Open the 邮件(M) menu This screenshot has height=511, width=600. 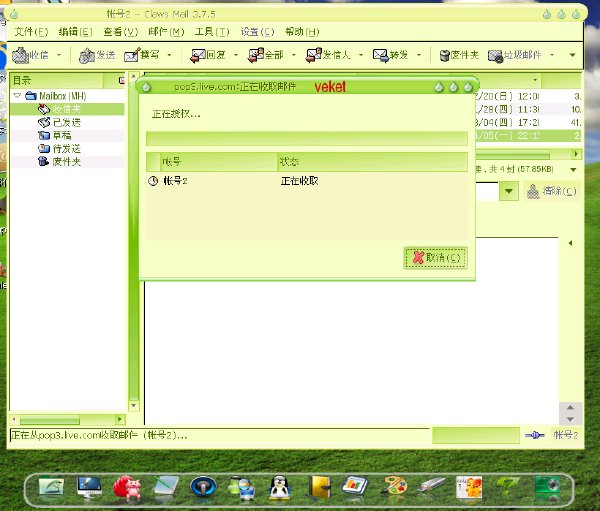(166, 32)
